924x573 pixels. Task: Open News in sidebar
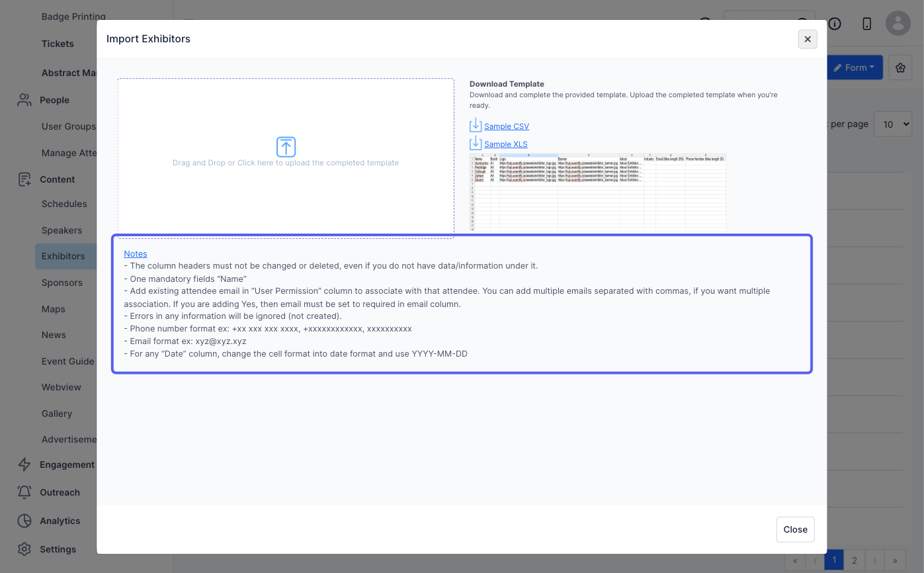pyautogui.click(x=54, y=335)
